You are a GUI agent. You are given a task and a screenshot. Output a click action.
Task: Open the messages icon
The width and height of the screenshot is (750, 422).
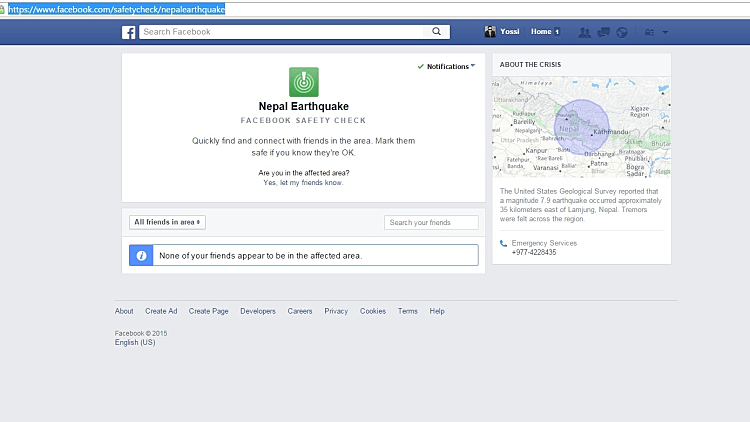coord(603,32)
